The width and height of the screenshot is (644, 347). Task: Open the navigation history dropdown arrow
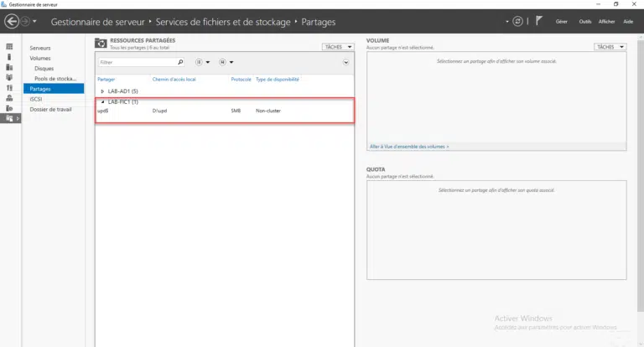(34, 21)
